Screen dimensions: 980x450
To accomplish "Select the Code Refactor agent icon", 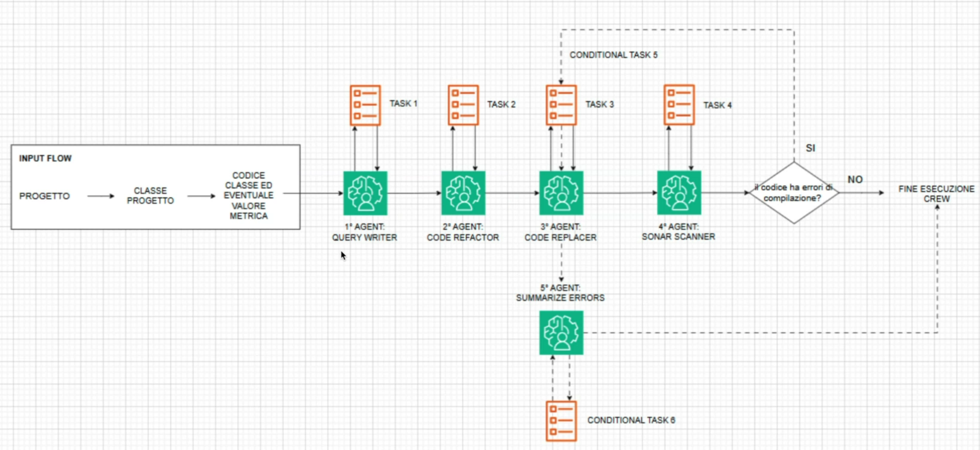I will [463, 193].
